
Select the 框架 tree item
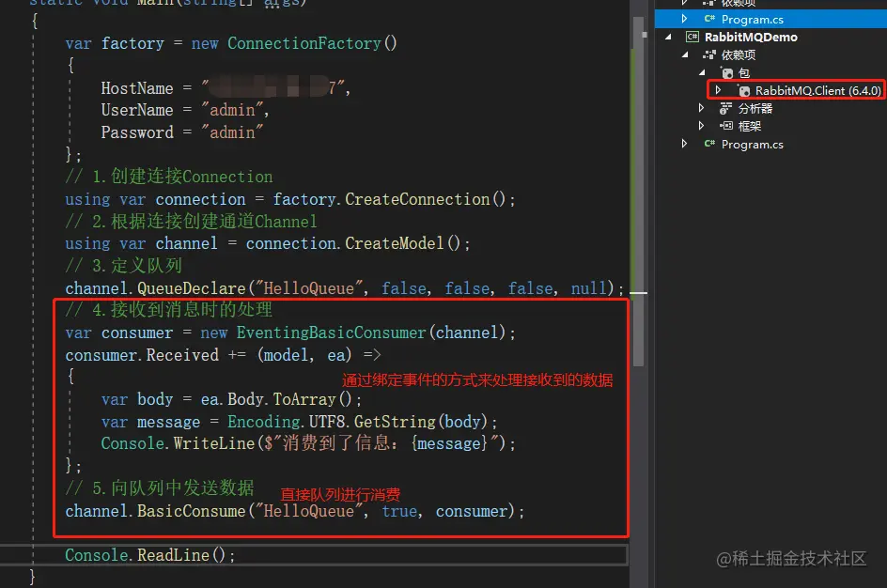[x=750, y=126]
